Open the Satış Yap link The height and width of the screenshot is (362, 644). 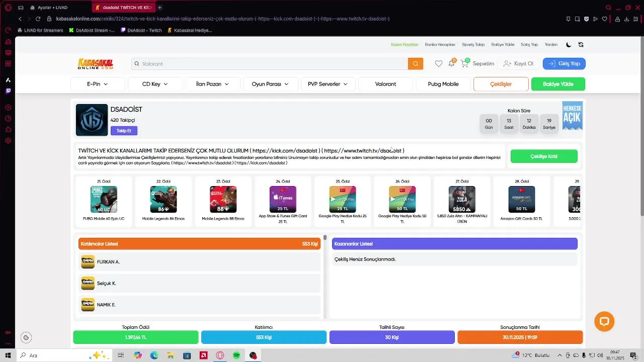click(x=529, y=45)
